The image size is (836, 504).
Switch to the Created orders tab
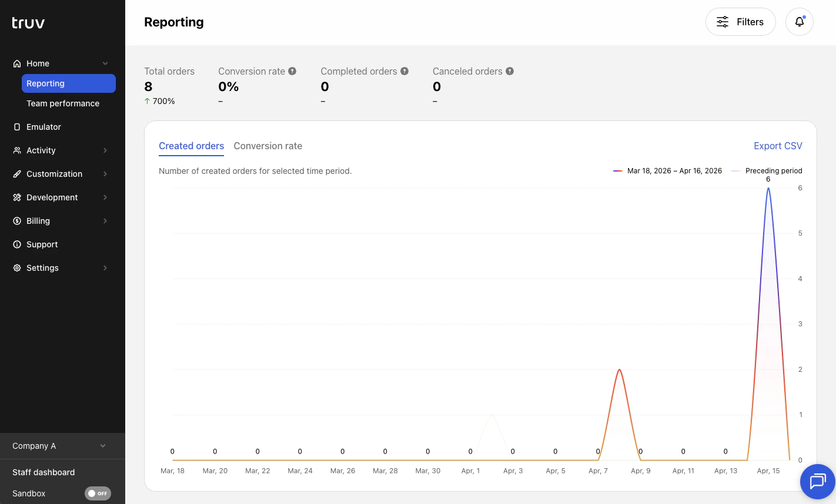(x=191, y=146)
